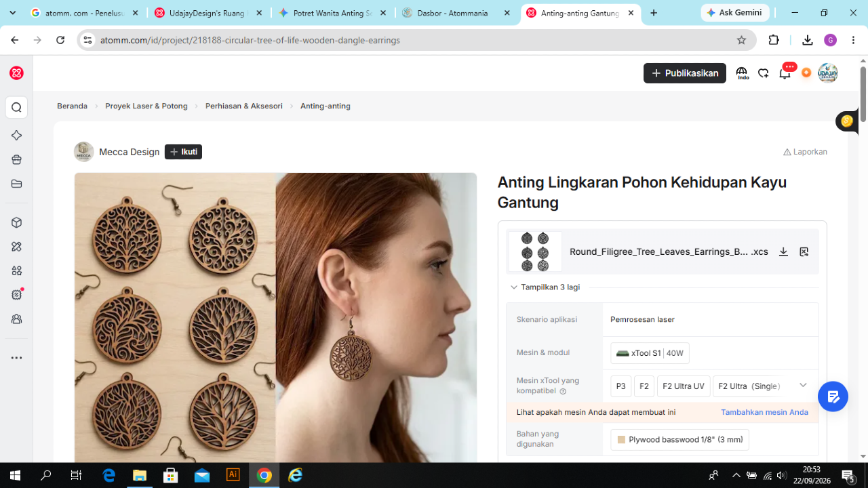Select the F2 Ultra UV machine chip
The width and height of the screenshot is (868, 488).
684,386
